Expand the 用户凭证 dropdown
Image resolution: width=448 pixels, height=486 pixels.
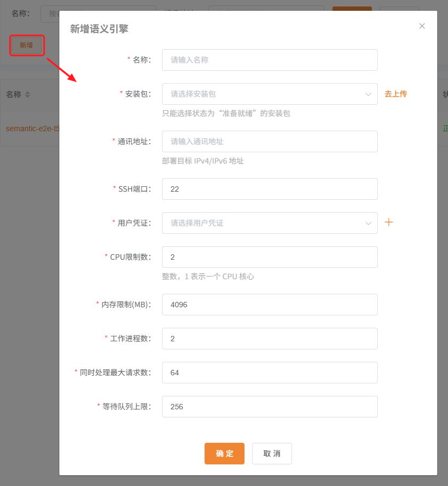pos(269,223)
